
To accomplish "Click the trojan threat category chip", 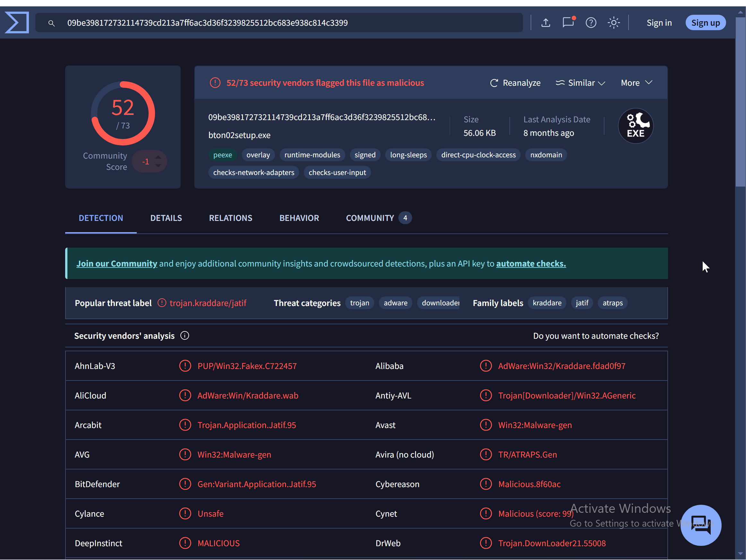I will (x=360, y=303).
